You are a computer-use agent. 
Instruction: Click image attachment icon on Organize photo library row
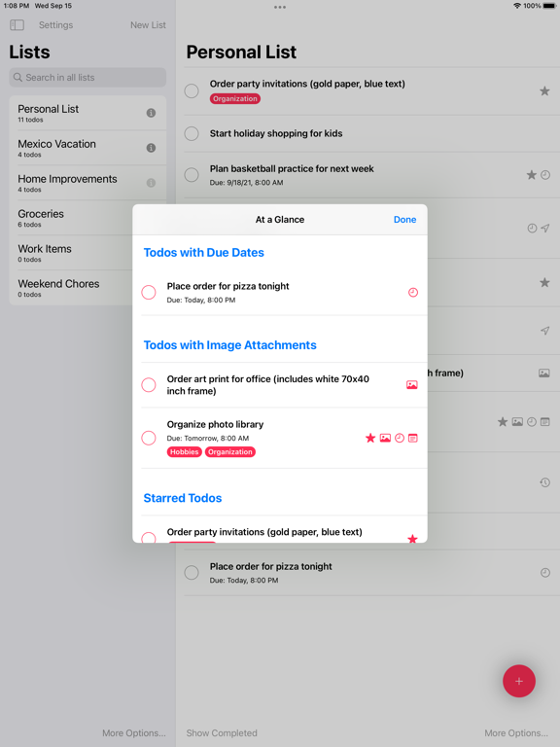[x=385, y=438]
